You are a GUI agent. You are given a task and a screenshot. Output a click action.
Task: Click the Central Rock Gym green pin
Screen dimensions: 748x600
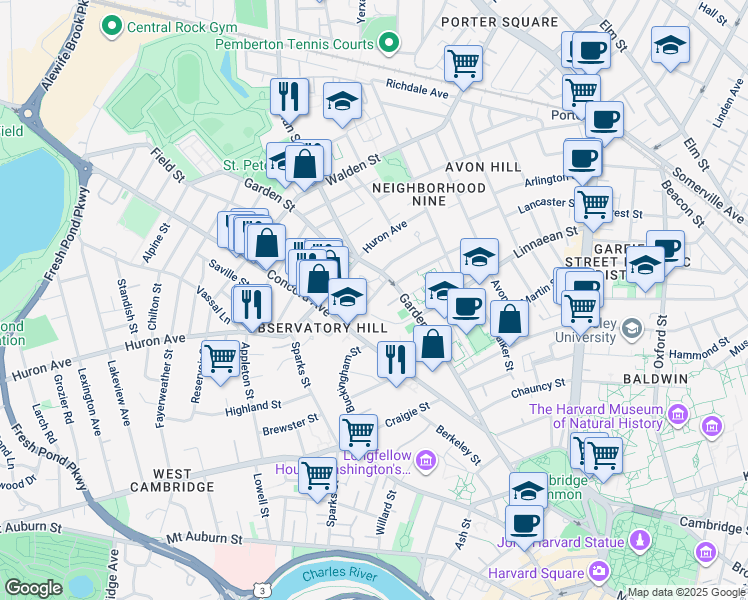pos(112,27)
